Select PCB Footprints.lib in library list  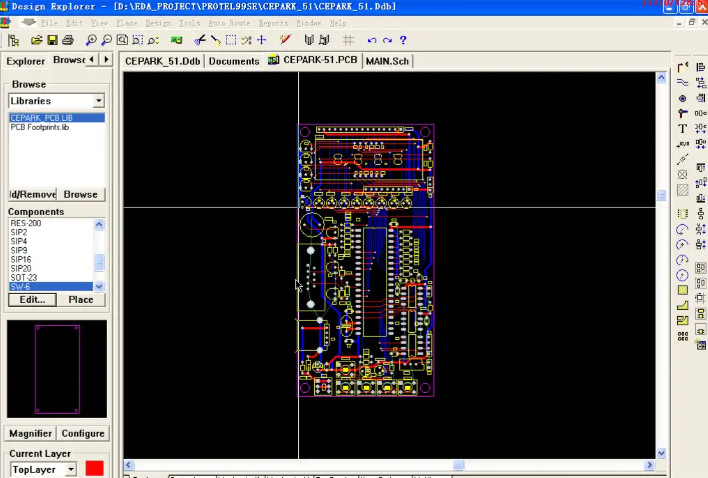(40, 127)
